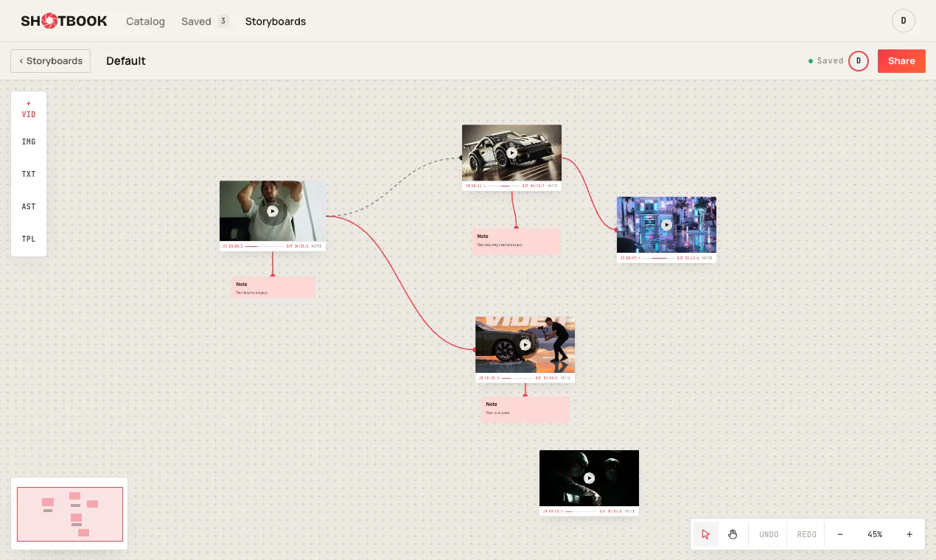Click the Saved status indicator
Viewport: 936px width, 560px height.
click(x=826, y=61)
